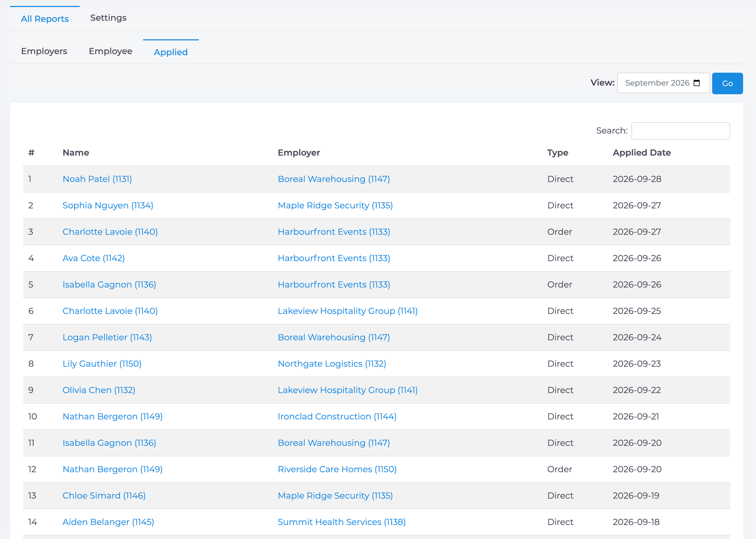Sort by the Employer column header
This screenshot has width=756, height=539.
click(299, 153)
